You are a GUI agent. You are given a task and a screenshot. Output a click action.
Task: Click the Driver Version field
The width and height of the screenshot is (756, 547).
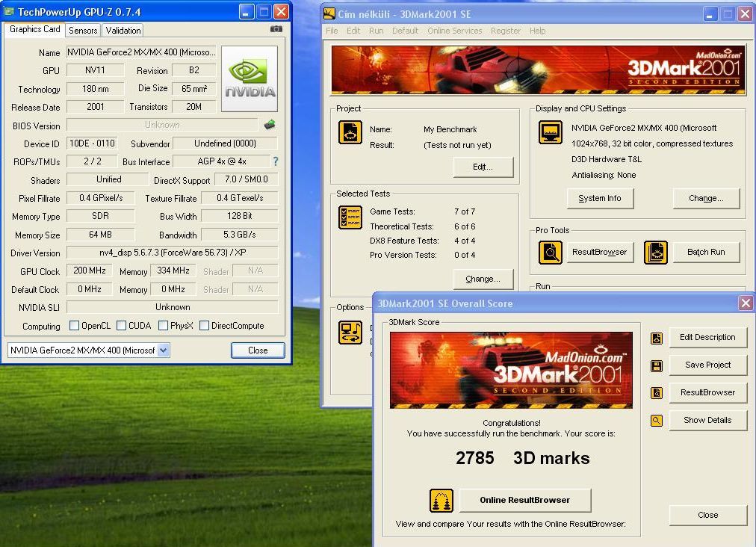pyautogui.click(x=172, y=253)
